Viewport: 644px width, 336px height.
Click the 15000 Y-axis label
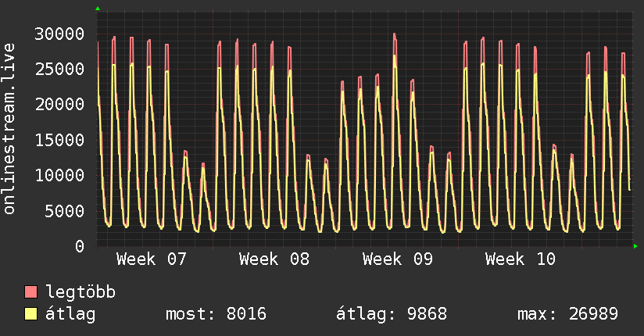pyautogui.click(x=61, y=140)
